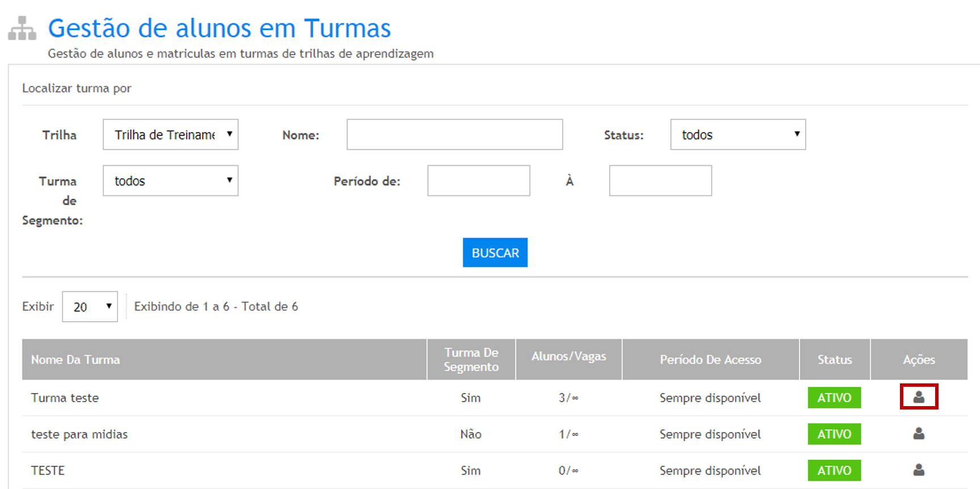Click the Turma De Segmento header

click(471, 360)
